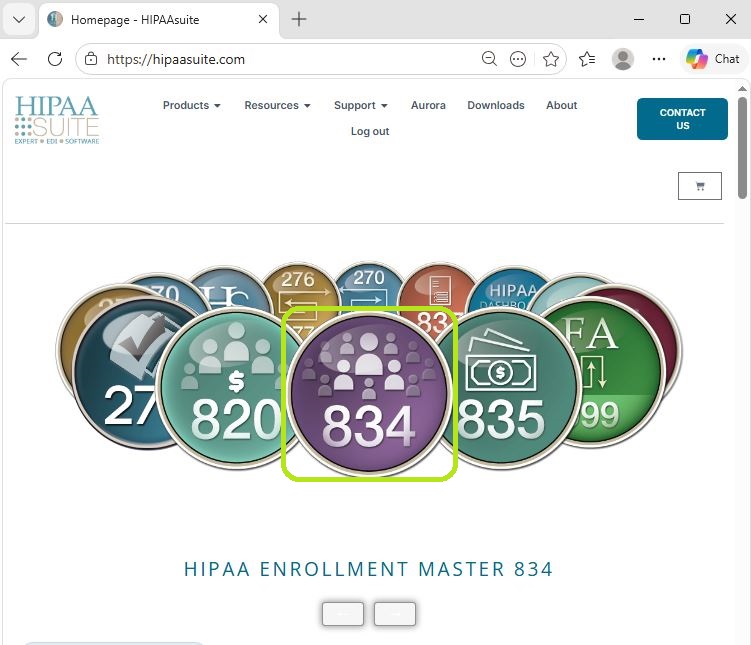This screenshot has height=645, width=751.
Task: Close the Homepage - HIPAAsuite tab
Action: [x=262, y=19]
